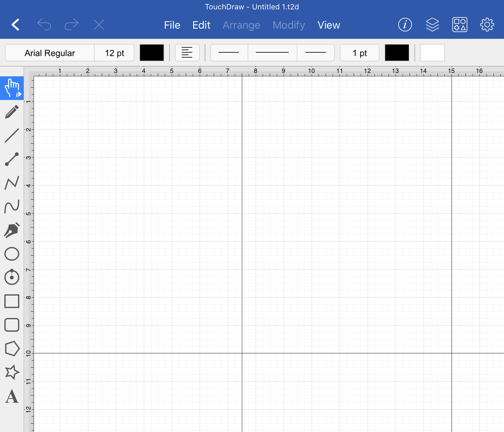Click the delete X icon

pyautogui.click(x=99, y=25)
